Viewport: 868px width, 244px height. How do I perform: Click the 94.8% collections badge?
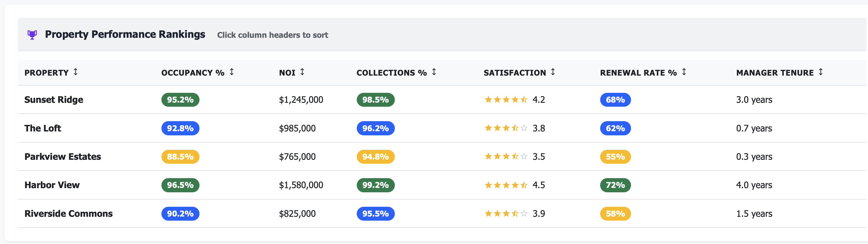pos(376,157)
